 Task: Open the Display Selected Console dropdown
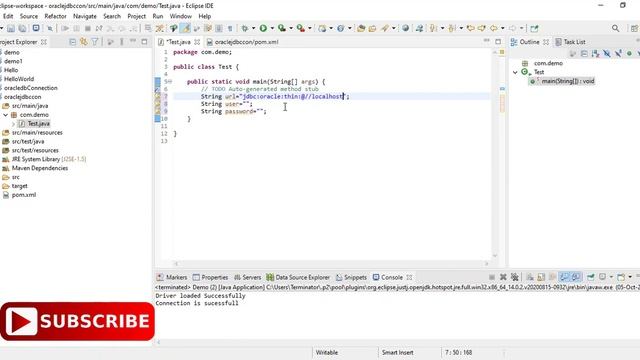click(x=611, y=277)
